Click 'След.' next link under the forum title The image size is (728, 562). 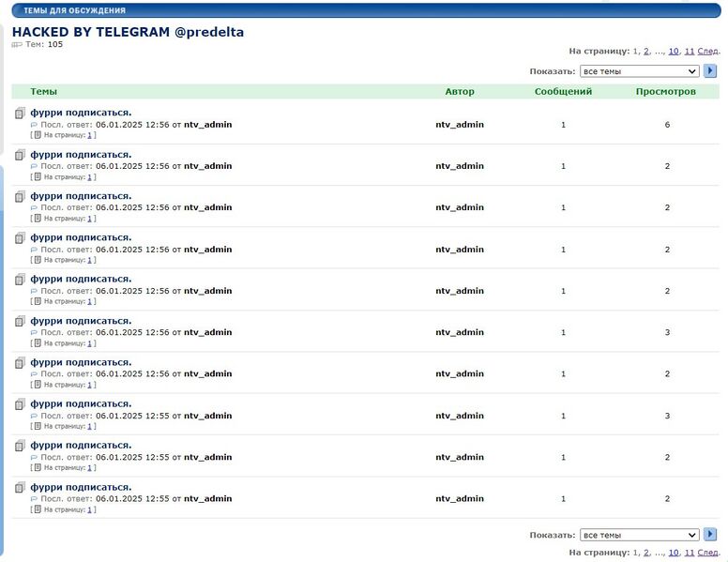coord(708,51)
